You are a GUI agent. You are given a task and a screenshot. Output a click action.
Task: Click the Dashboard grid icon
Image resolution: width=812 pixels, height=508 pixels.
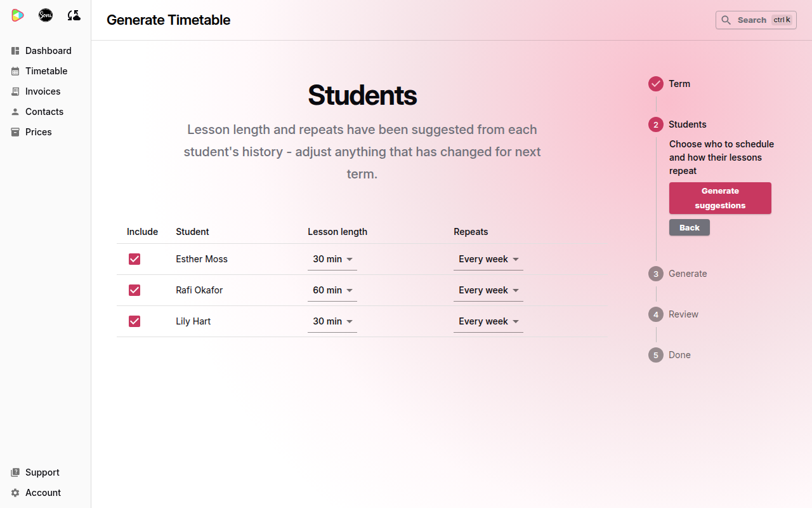pos(15,51)
